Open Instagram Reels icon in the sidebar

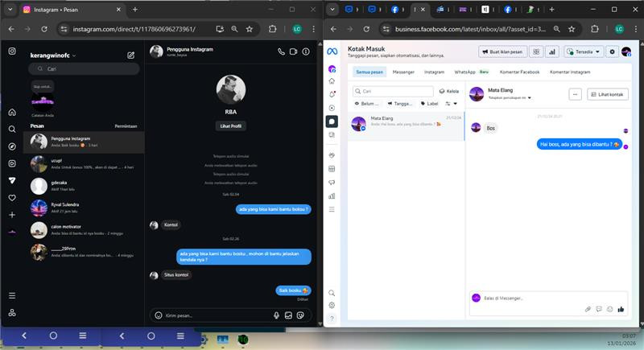pyautogui.click(x=12, y=163)
